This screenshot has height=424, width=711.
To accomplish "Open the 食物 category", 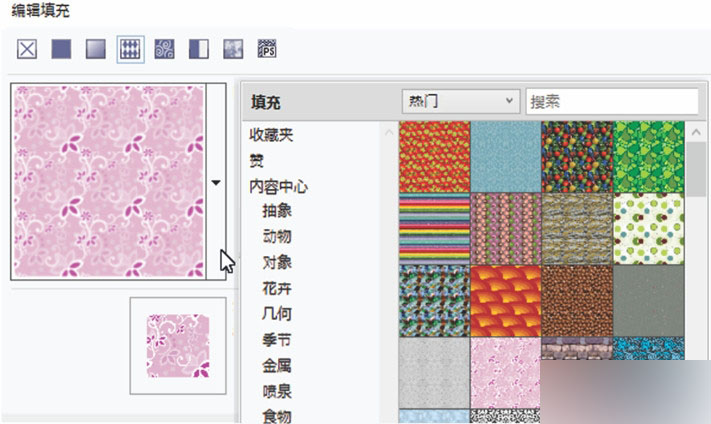I will coord(277,416).
